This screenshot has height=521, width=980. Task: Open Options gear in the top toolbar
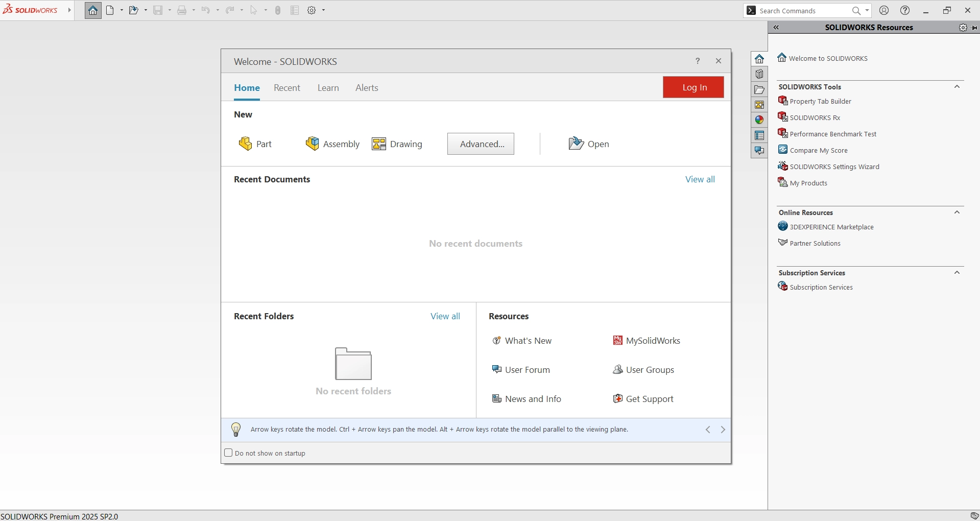point(312,10)
